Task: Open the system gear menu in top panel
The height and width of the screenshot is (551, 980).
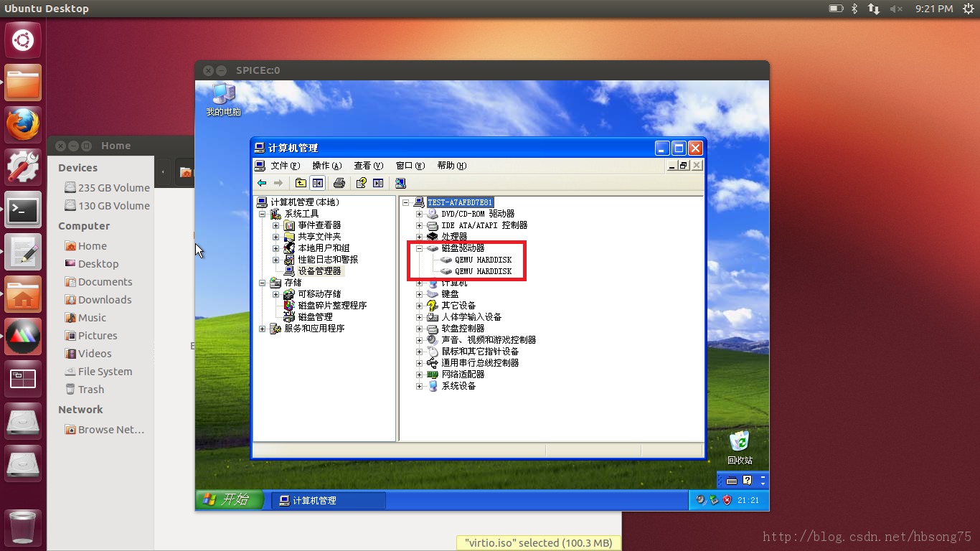Action: pos(968,9)
